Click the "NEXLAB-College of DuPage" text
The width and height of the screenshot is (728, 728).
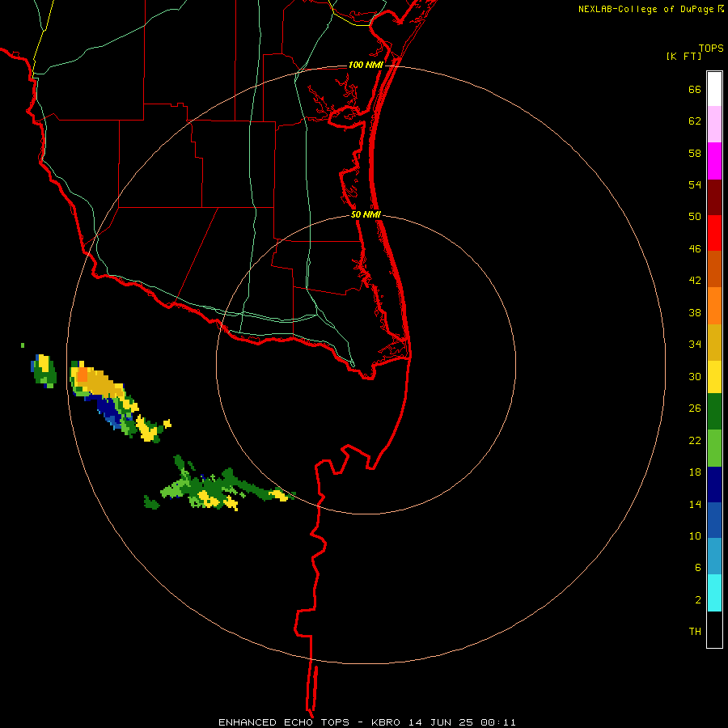point(645,9)
